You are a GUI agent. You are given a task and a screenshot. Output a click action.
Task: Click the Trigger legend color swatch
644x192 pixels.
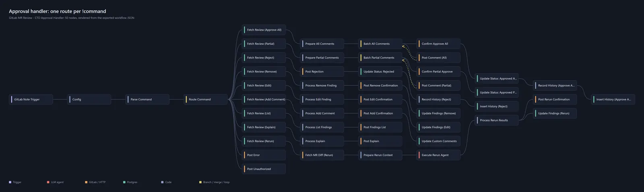pos(10,182)
